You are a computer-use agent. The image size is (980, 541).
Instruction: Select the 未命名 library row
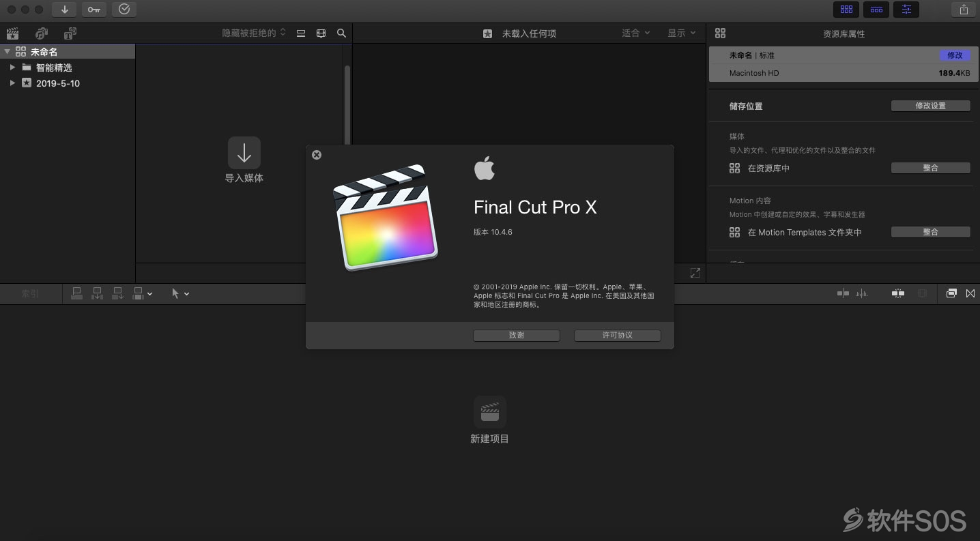click(x=68, y=52)
